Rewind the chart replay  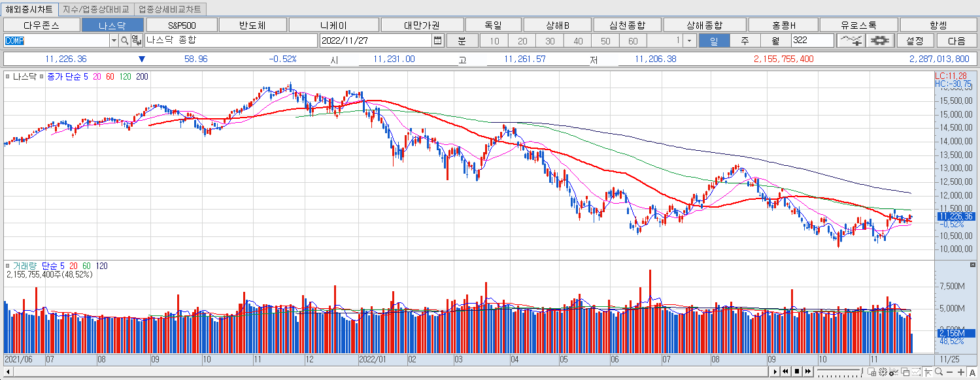[x=786, y=372]
